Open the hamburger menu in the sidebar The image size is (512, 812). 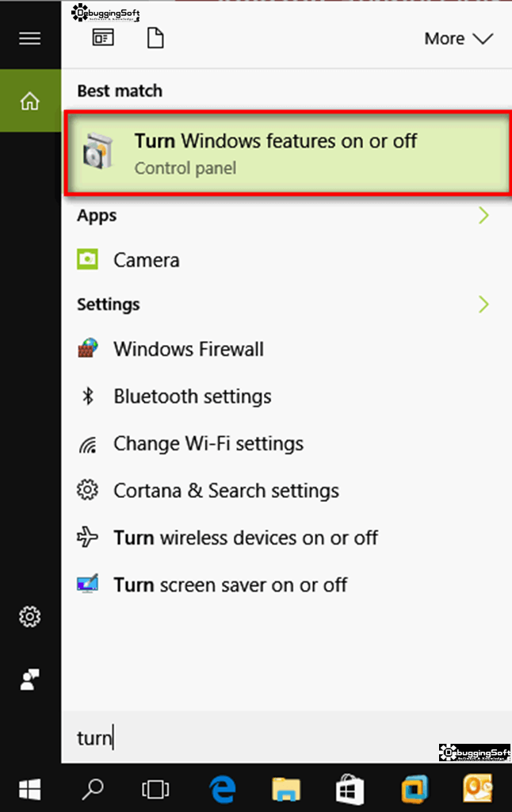click(30, 38)
